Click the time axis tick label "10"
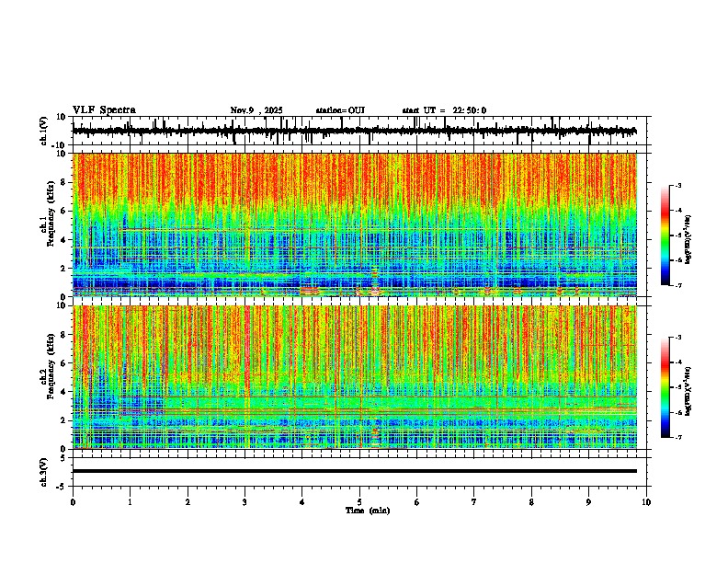Screen dimensions: 728x563 pos(646,502)
